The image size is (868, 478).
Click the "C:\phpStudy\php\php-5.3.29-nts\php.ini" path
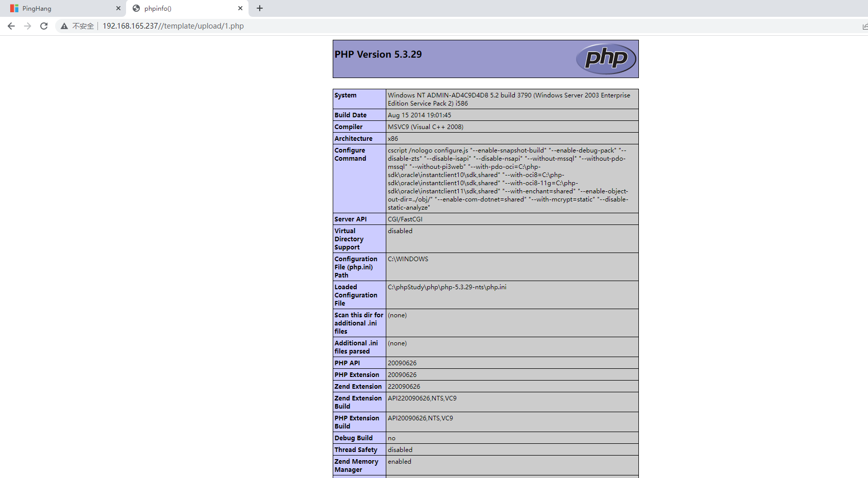tap(447, 287)
